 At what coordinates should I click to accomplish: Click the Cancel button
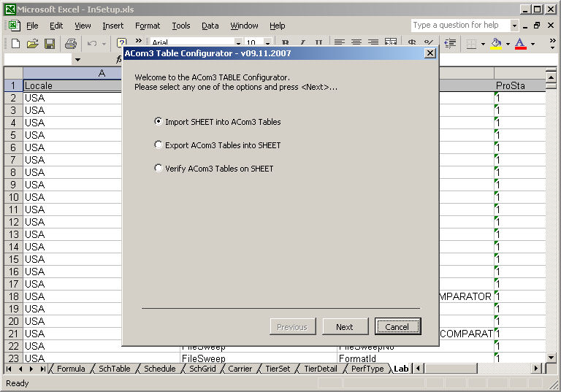[397, 326]
